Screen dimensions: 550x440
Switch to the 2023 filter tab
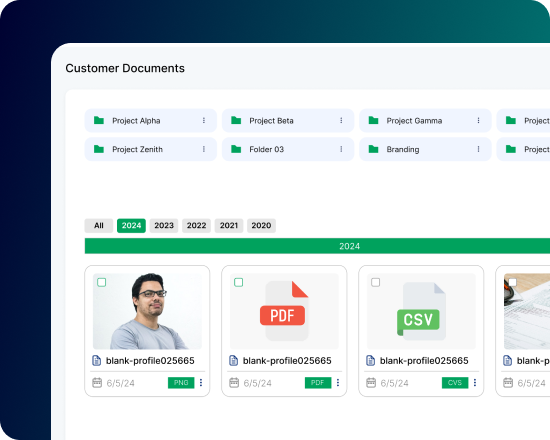(164, 226)
